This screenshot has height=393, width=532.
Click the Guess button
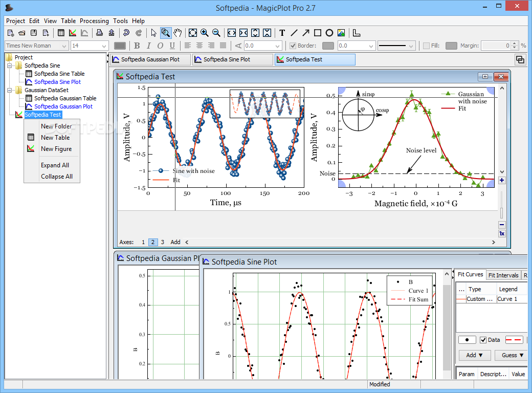513,355
